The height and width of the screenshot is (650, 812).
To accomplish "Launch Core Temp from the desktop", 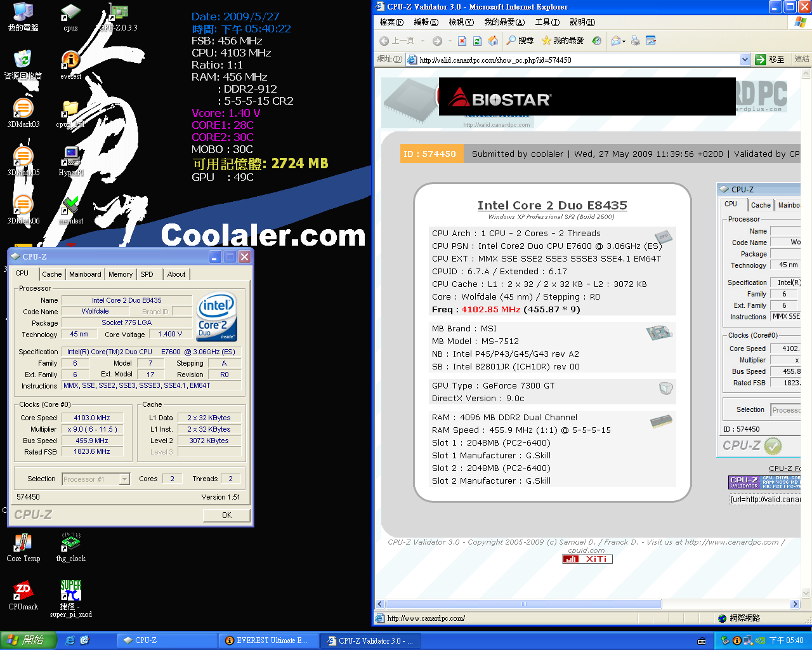I will (x=23, y=547).
